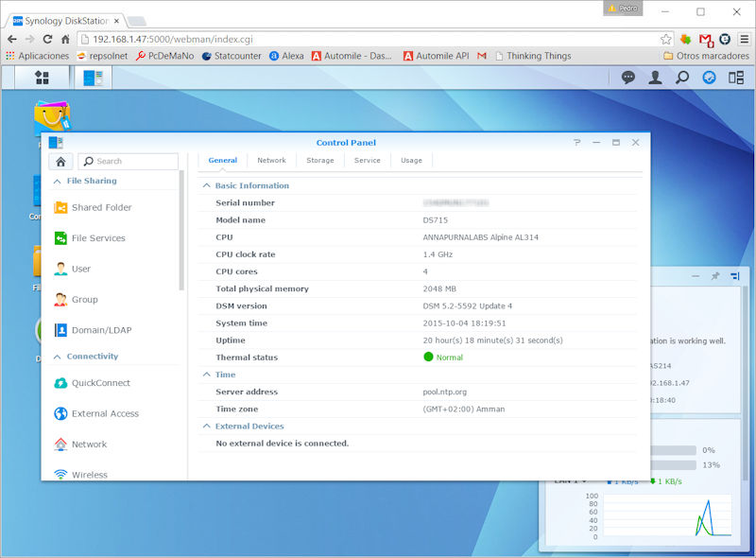Open the Thinking Things bookmark

point(533,56)
